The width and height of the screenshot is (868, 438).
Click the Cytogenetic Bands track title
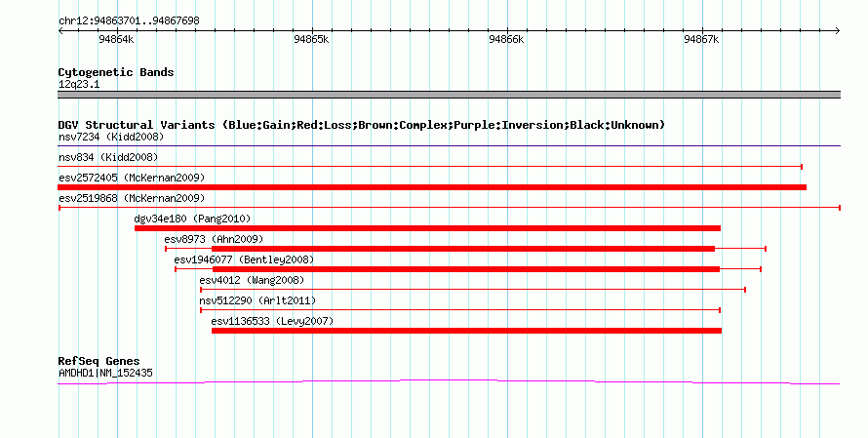(116, 72)
